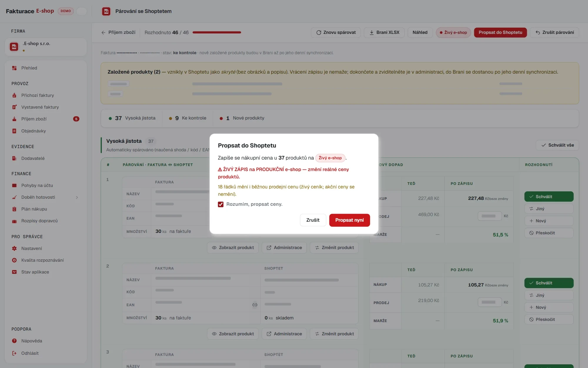
Task: Click the Dodavatelé icon
Action: pyautogui.click(x=14, y=158)
